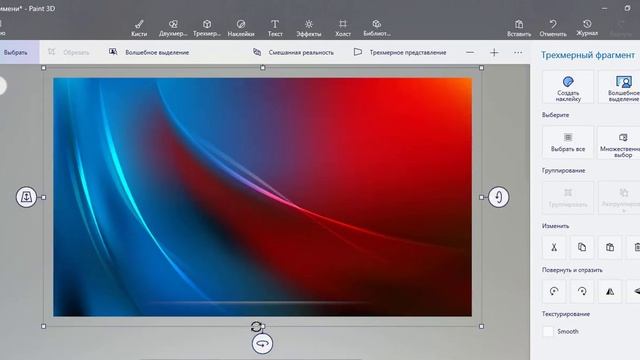Click the Ungroup (Разгруппировать) button
This screenshot has width=640, height=360.
pyautogui.click(x=619, y=198)
